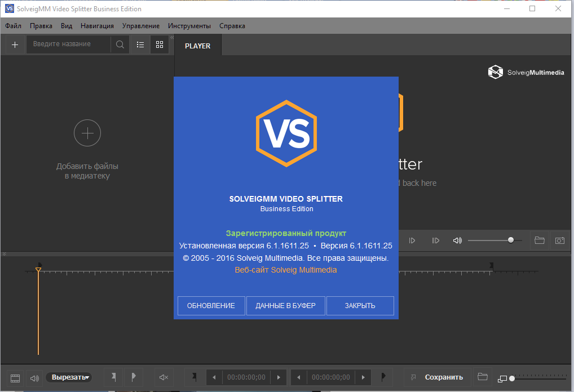574x392 pixels.
Task: Collapse the media library panel chevron
Action: [x=171, y=38]
